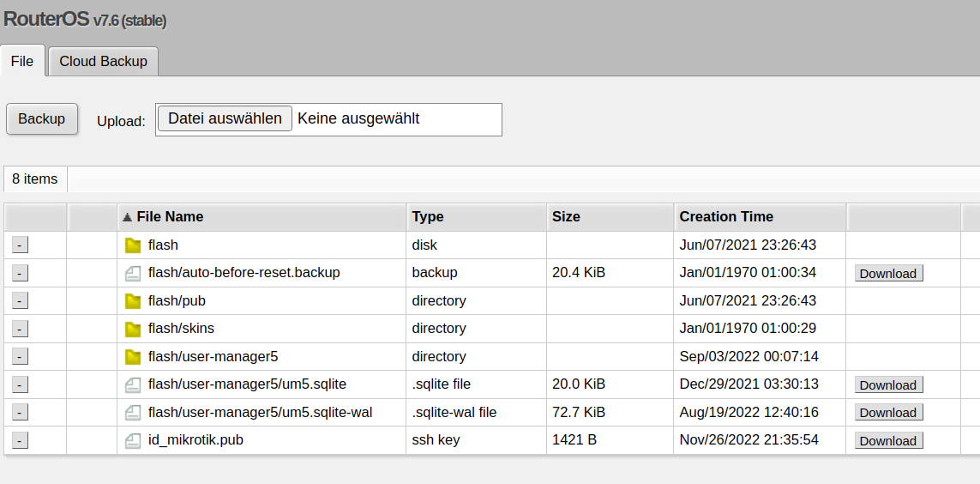This screenshot has height=484, width=980.
Task: Click creation time Aug/19/2022 12:40:16
Action: click(x=749, y=412)
